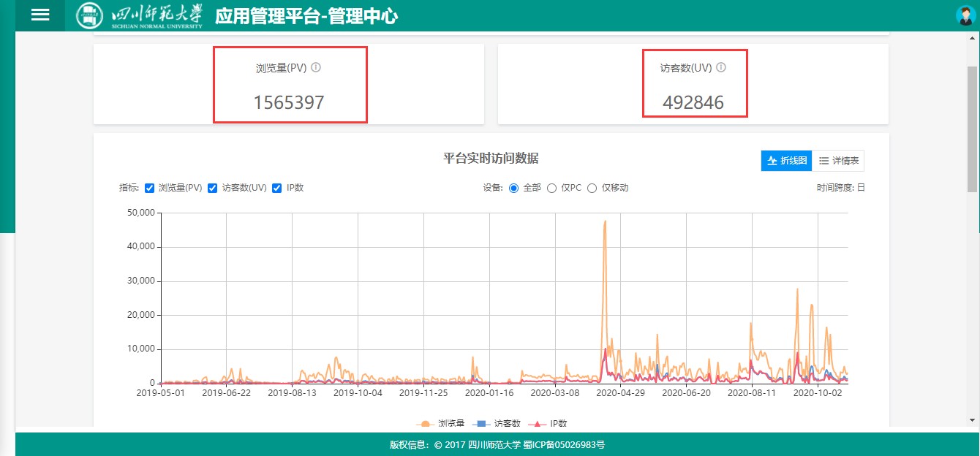The image size is (980, 456).
Task: Click the 时间跨度: 日 label
Action: pyautogui.click(x=841, y=188)
